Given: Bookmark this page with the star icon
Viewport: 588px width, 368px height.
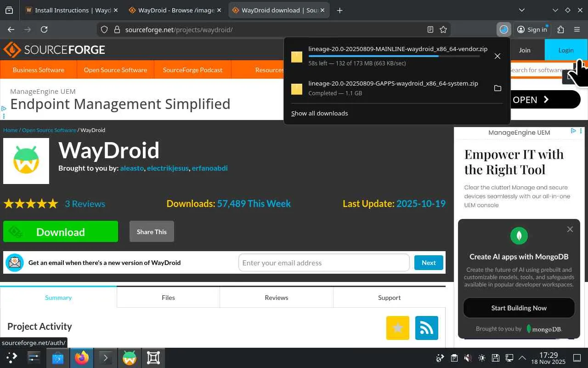Looking at the screenshot, I should click(x=443, y=29).
